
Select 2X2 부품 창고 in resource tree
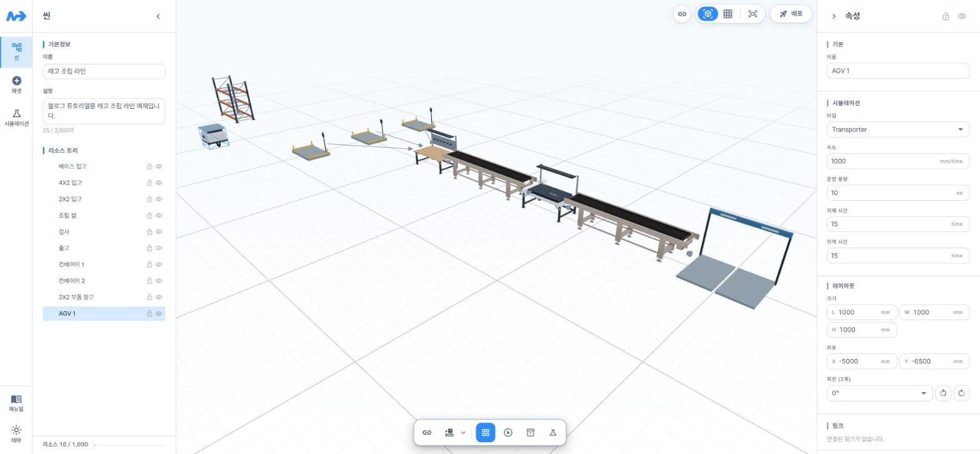104,297
